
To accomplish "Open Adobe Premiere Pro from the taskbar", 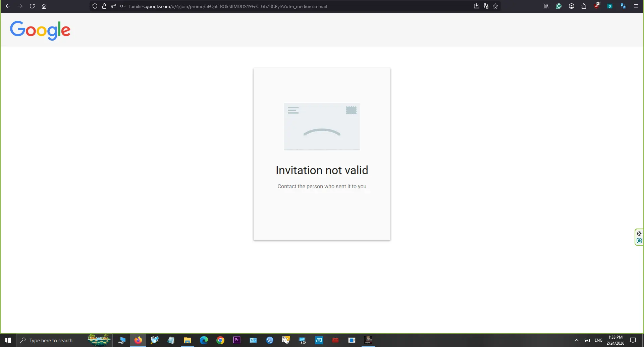I will (237, 340).
